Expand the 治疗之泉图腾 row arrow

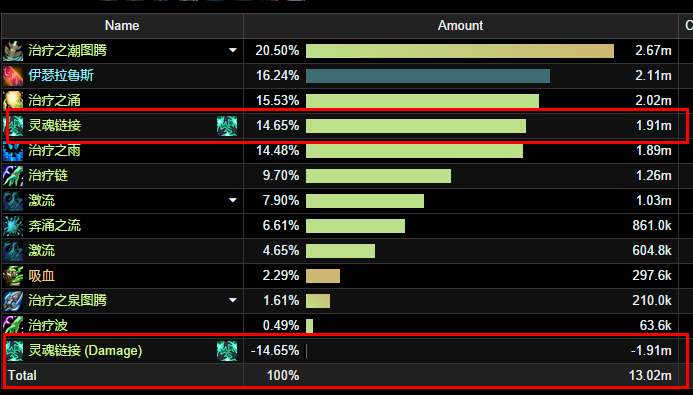(x=232, y=300)
